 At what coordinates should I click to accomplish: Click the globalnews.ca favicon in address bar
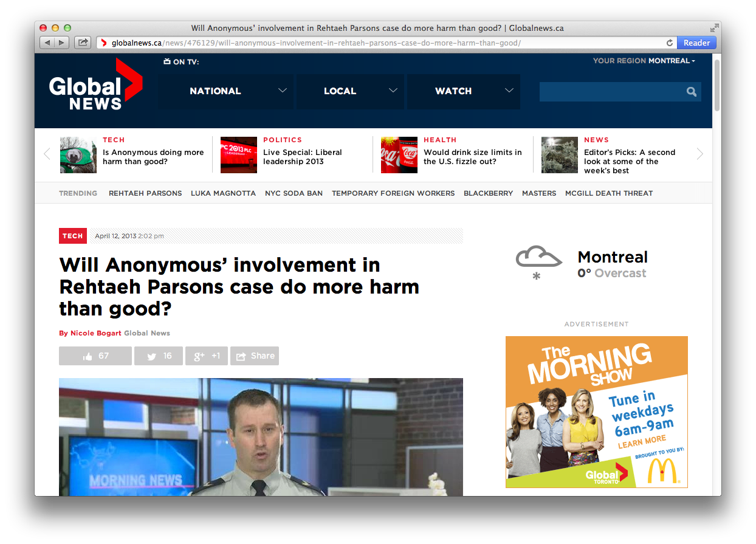point(104,43)
